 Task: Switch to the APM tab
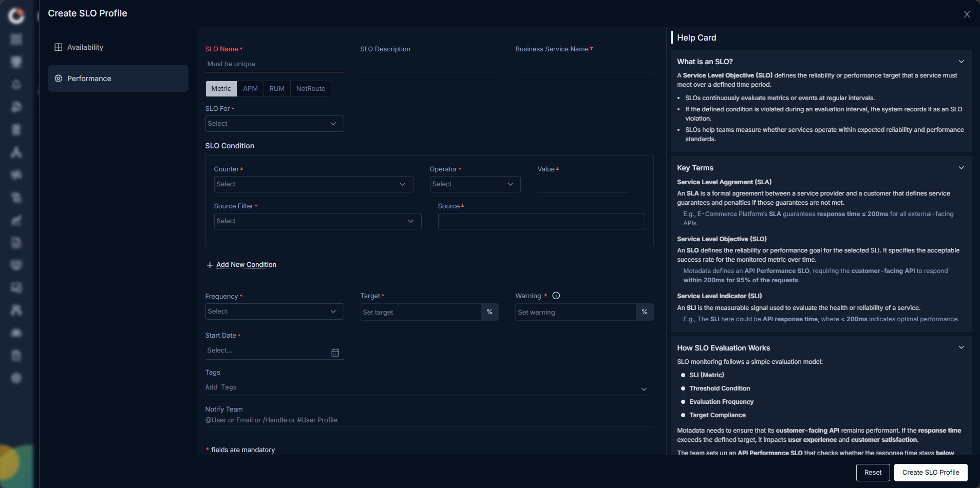[251, 89]
